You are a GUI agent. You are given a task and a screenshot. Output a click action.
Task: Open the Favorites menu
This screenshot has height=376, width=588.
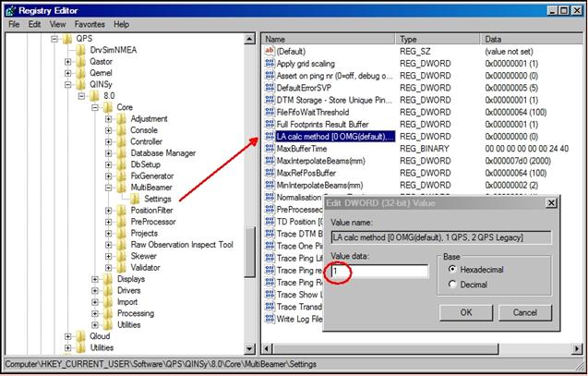point(90,24)
